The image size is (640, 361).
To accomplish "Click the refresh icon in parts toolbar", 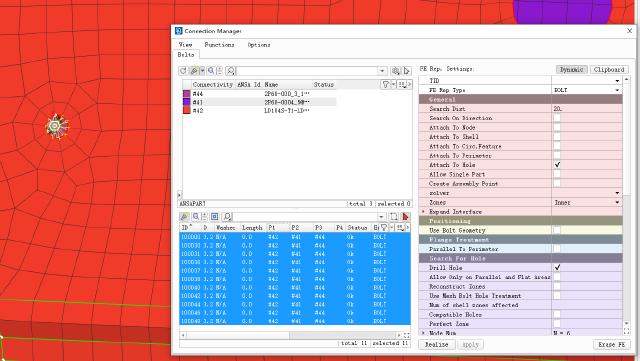I will tap(183, 71).
